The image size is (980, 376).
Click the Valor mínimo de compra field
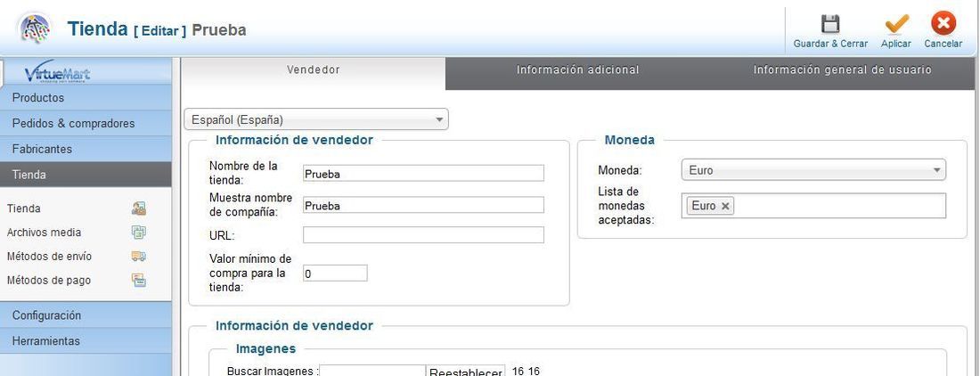pyautogui.click(x=335, y=273)
